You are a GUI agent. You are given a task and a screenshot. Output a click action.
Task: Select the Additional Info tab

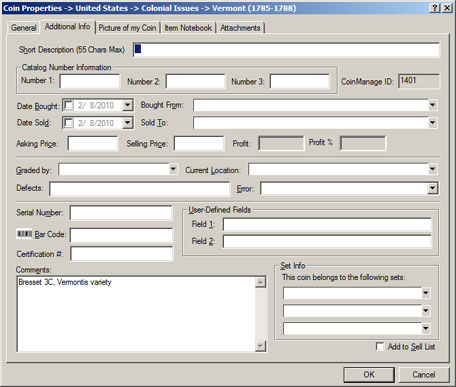(x=67, y=27)
